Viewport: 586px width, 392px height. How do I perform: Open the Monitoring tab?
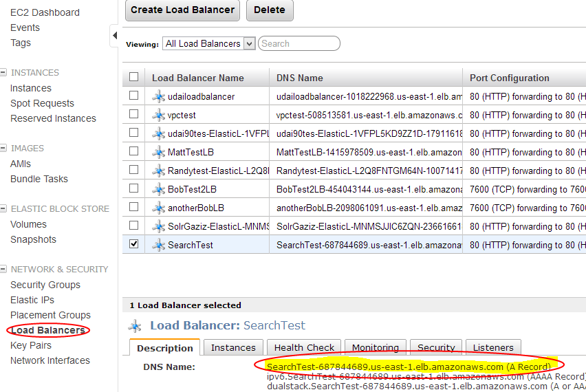coord(376,347)
